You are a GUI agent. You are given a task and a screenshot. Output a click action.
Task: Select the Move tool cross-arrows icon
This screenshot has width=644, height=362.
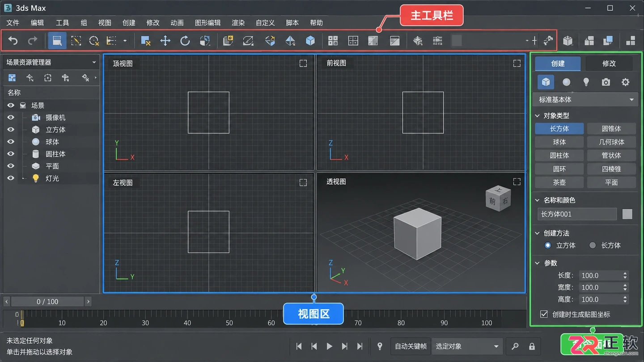[x=165, y=41]
